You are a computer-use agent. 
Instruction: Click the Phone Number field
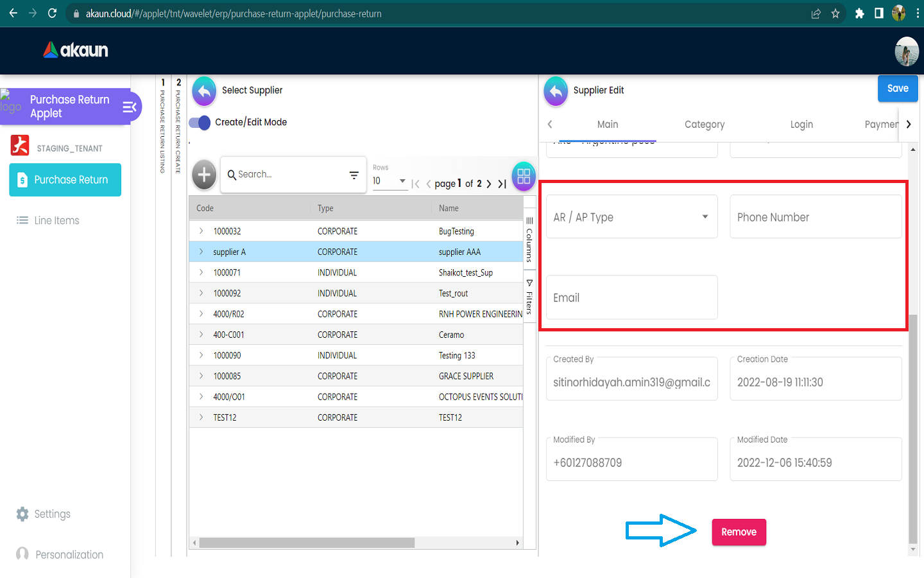click(816, 217)
